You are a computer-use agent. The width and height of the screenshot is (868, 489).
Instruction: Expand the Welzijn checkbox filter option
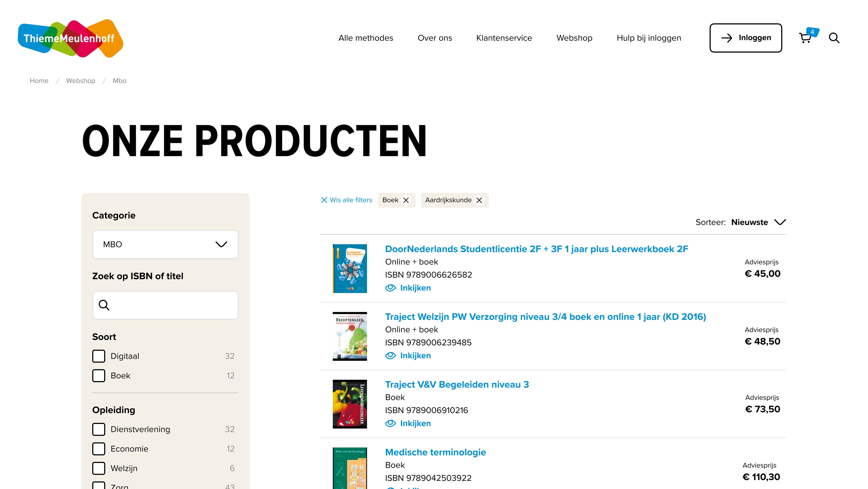98,468
